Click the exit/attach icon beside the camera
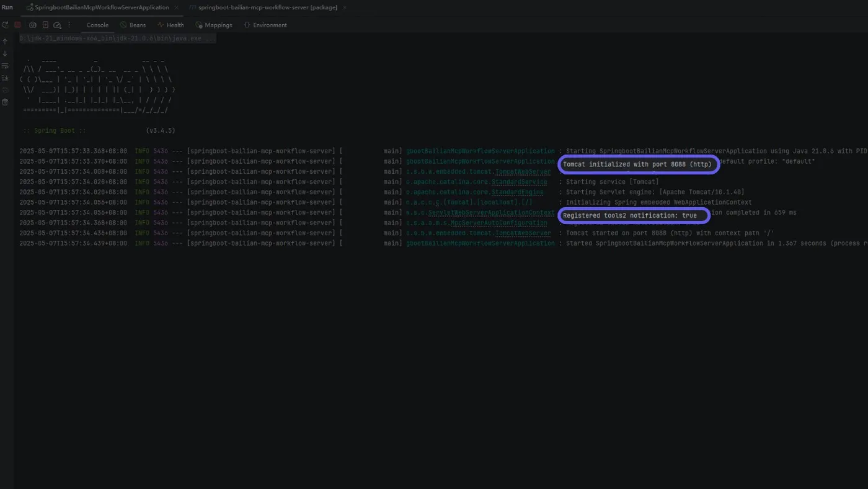 tap(45, 25)
